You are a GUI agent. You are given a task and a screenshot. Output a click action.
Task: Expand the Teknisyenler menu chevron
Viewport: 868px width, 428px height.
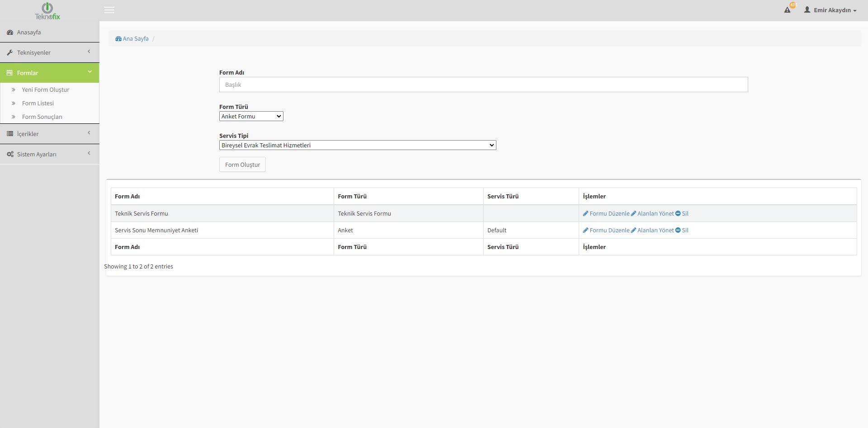pos(89,52)
